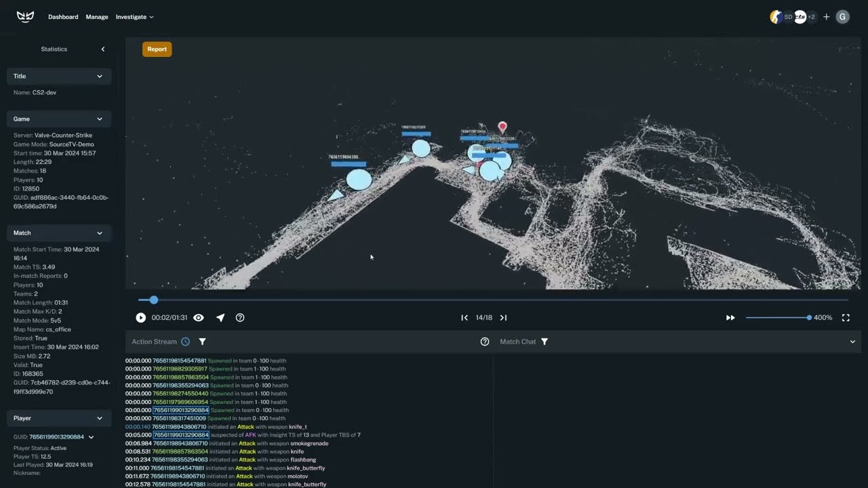Open replay help question icon
Viewport: 868px width, 488px height.
click(x=240, y=317)
